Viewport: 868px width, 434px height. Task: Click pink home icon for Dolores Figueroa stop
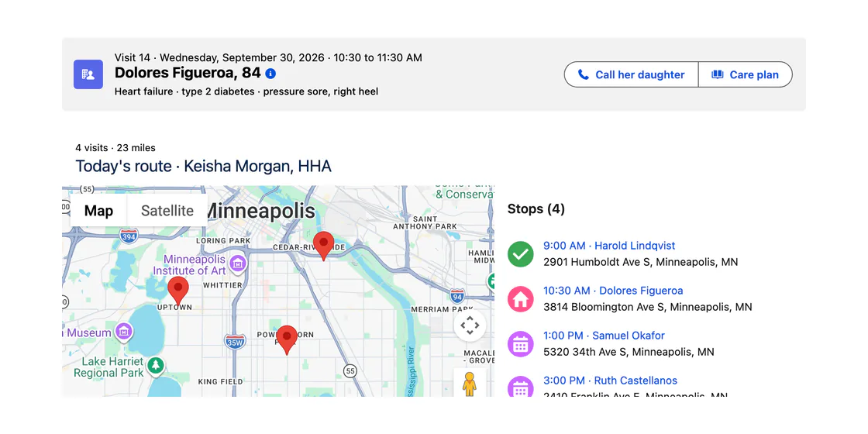[520, 299]
